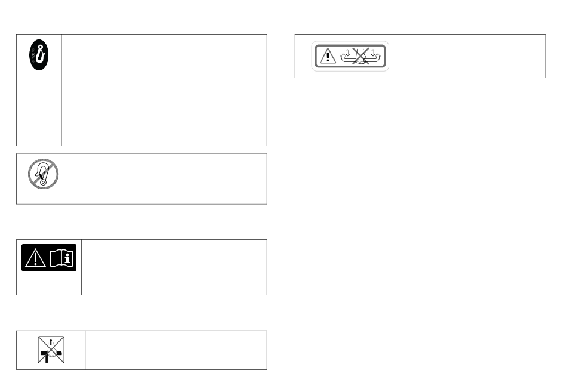Click the crossed-out hand crush square pictogram
567x392 pixels.
coord(51,350)
